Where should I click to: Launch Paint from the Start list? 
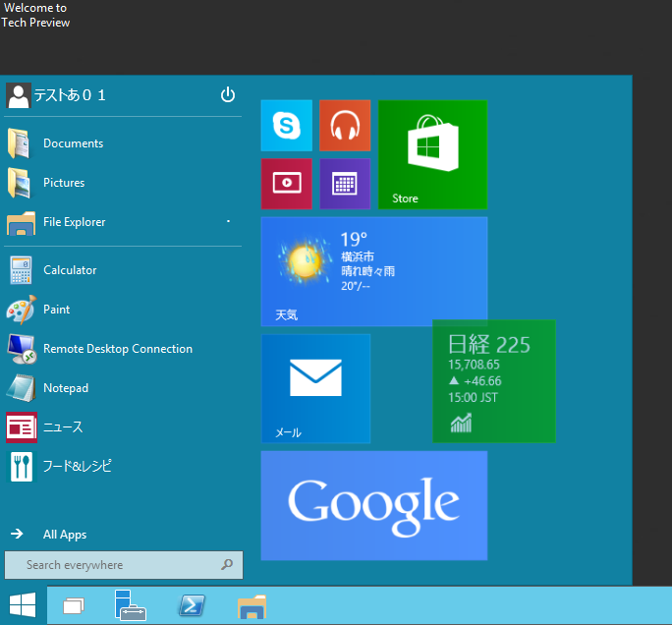(x=57, y=310)
